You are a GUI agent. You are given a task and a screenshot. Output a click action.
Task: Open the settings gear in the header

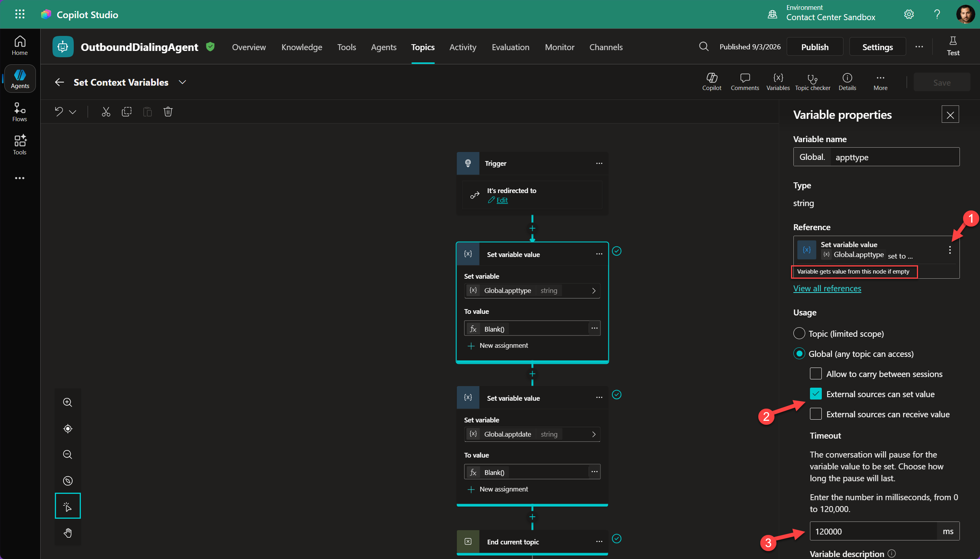[x=909, y=15]
